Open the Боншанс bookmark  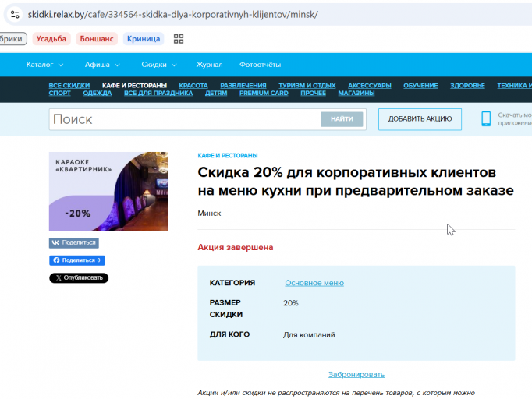click(x=97, y=39)
